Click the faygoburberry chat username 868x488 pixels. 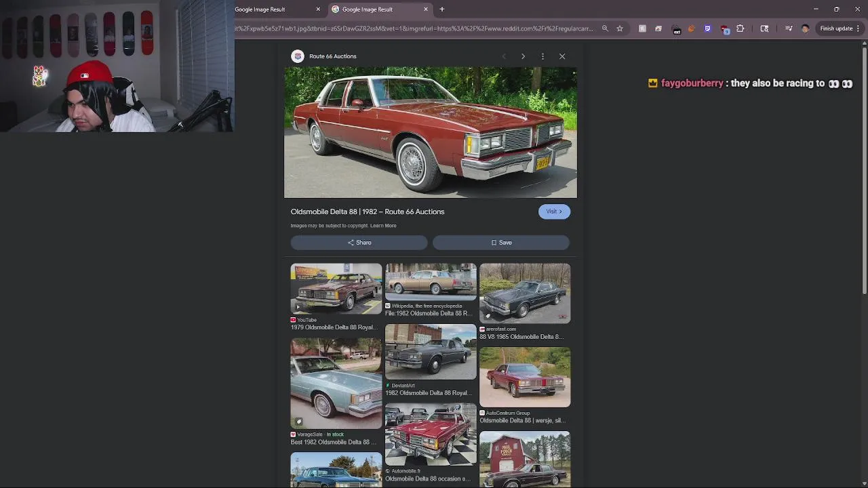point(692,83)
